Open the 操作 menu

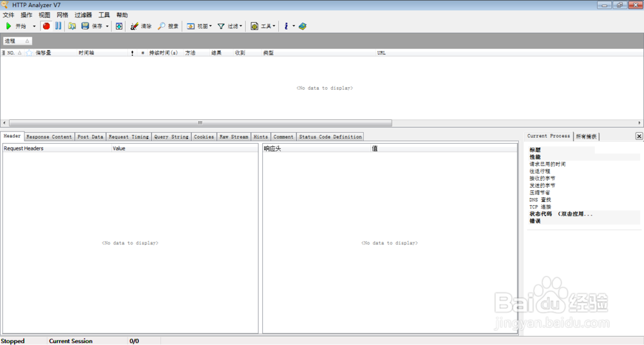pos(26,15)
